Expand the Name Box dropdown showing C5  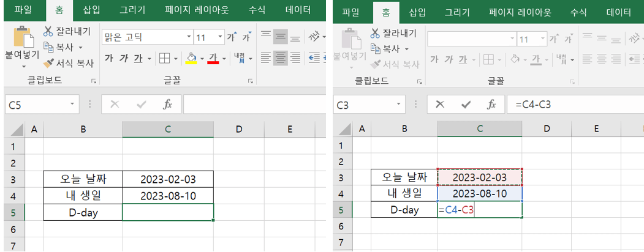coord(73,105)
